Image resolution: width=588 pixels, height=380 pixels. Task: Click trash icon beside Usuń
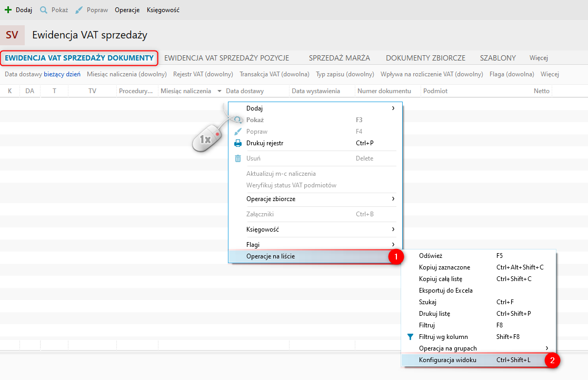pyautogui.click(x=238, y=158)
